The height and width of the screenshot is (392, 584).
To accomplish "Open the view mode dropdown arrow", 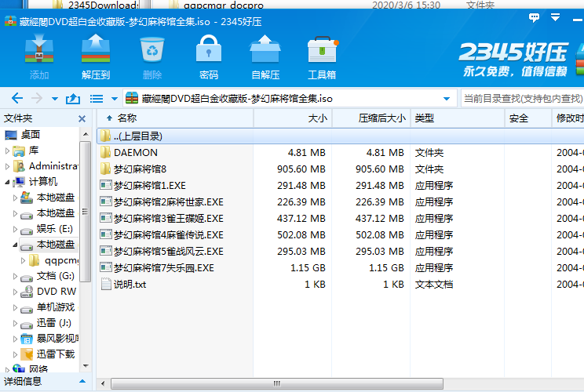I will coord(115,99).
